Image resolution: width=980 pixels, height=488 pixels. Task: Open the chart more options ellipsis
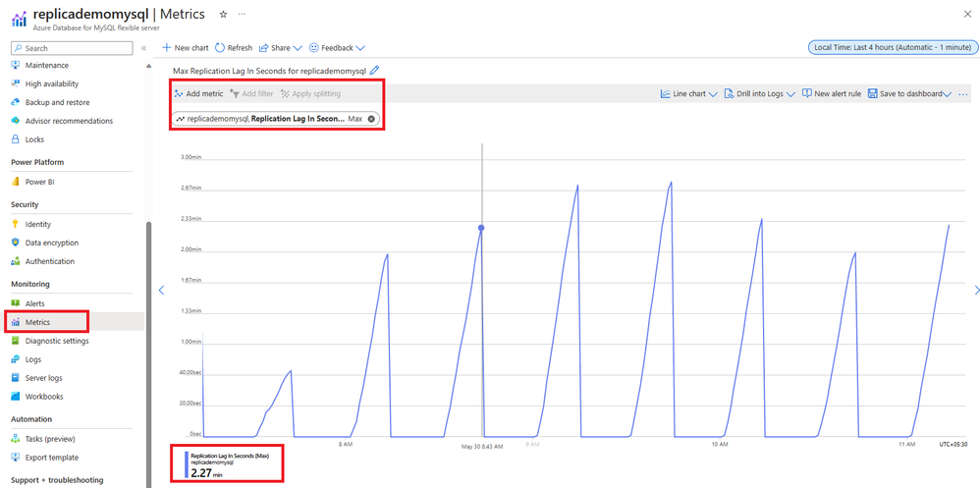(x=962, y=93)
